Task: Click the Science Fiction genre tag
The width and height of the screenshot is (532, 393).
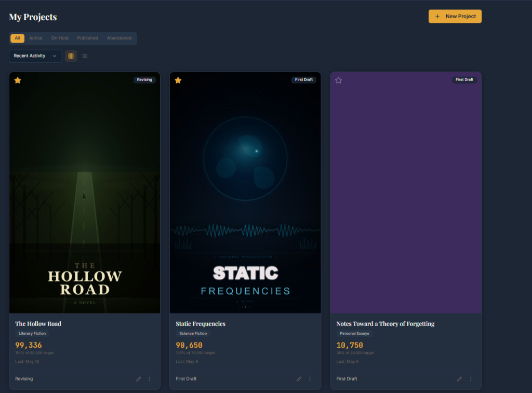Action: click(x=193, y=334)
